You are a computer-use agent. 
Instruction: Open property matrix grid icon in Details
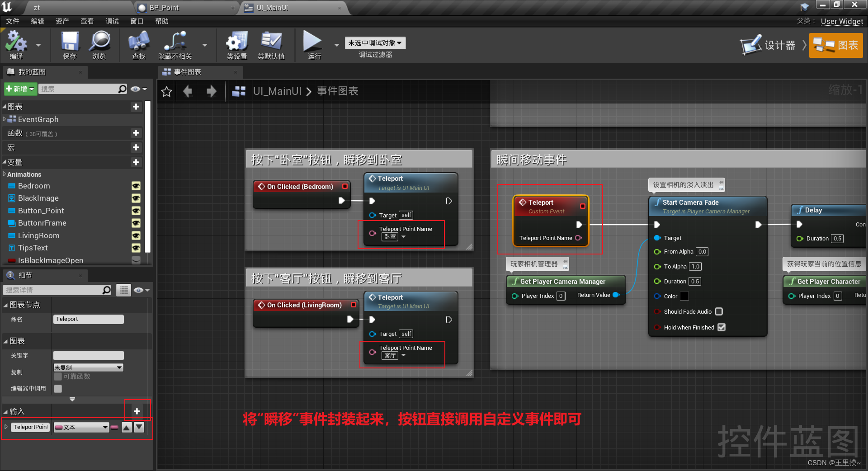click(x=123, y=290)
